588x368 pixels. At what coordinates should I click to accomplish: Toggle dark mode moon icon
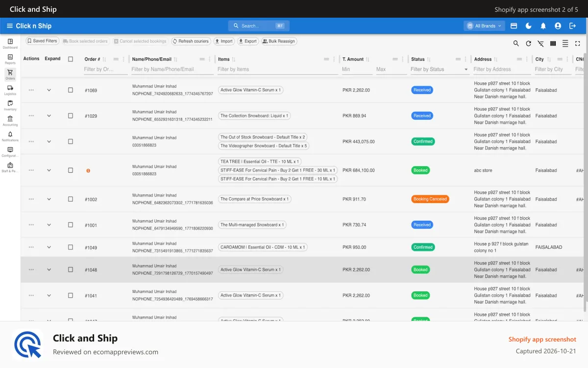pyautogui.click(x=529, y=26)
